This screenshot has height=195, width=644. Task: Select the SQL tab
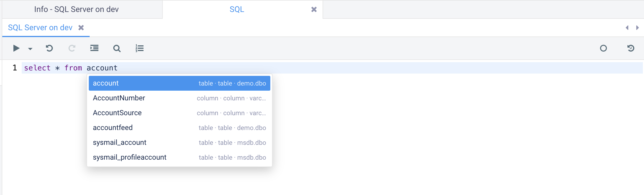coord(237,9)
